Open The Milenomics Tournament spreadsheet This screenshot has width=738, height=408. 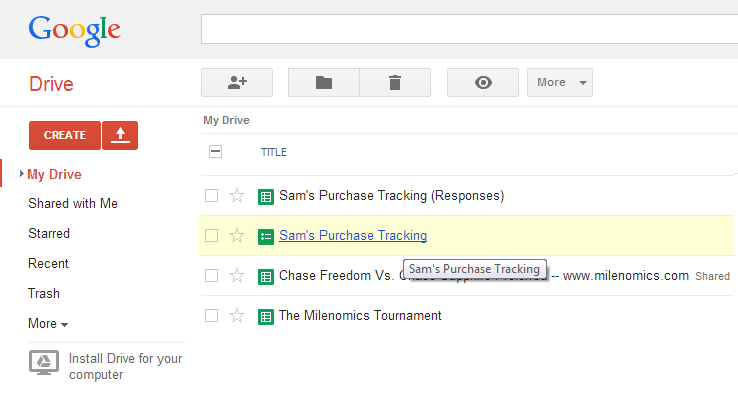[360, 315]
